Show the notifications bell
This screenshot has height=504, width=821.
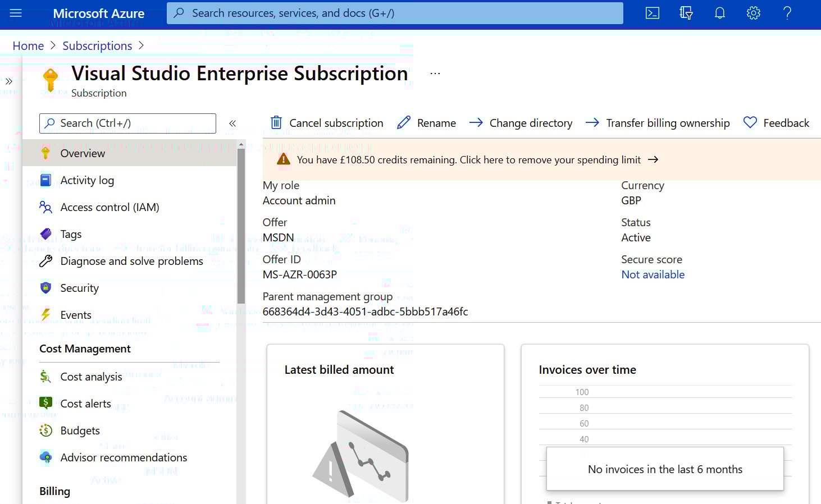(x=720, y=13)
